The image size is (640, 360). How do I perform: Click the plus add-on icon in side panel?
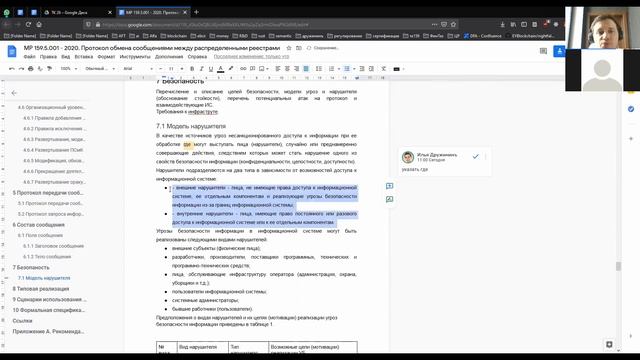631,139
